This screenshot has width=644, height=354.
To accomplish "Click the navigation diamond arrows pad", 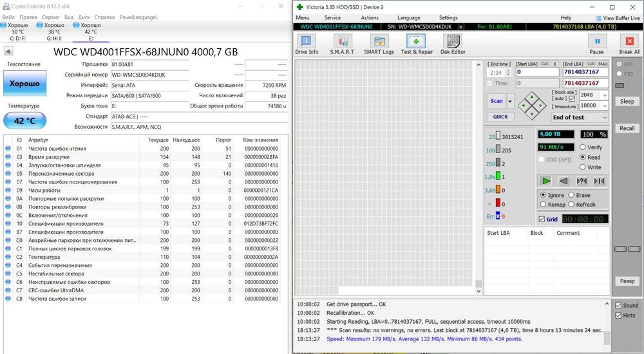I will (532, 106).
